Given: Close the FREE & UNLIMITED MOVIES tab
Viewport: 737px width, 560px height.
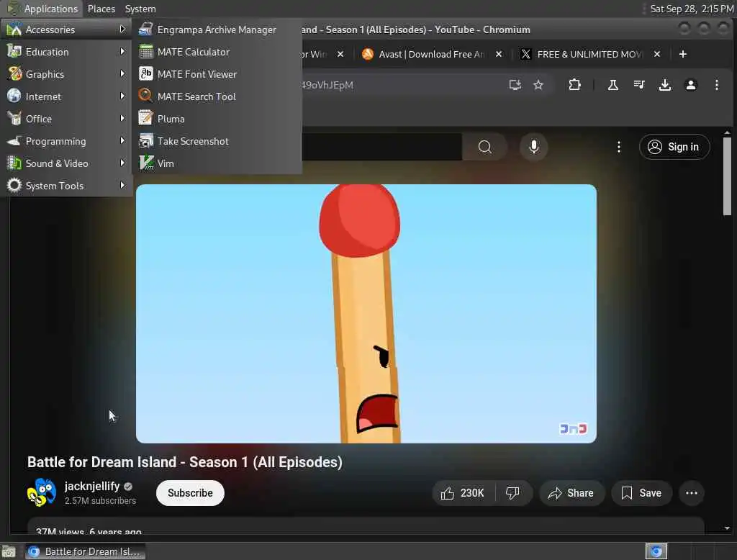Looking at the screenshot, I should tap(657, 54).
